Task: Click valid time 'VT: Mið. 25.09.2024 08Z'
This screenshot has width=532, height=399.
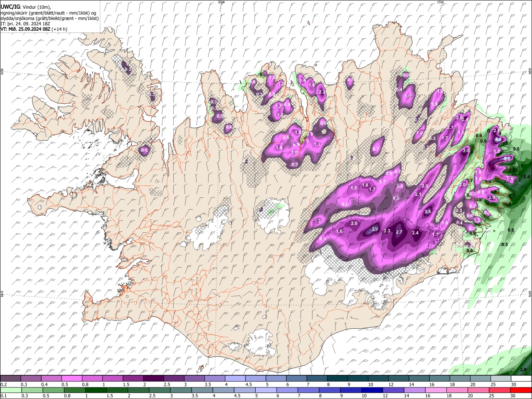Action: point(25,29)
